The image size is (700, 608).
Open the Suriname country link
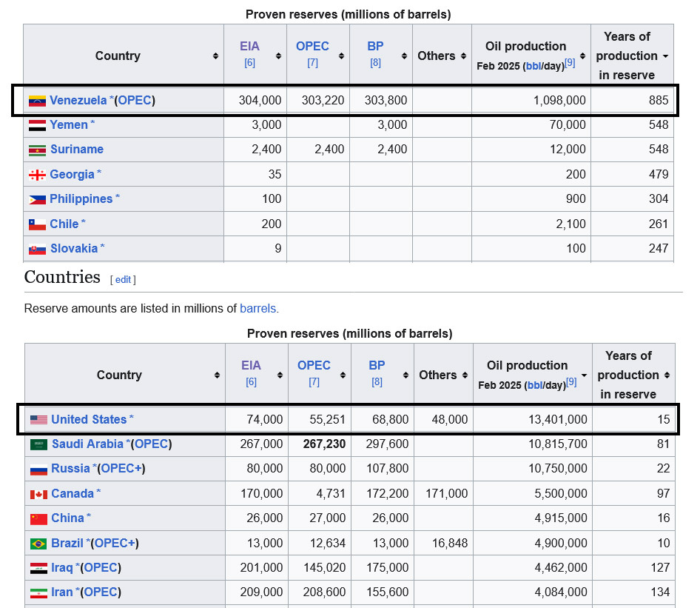[77, 150]
